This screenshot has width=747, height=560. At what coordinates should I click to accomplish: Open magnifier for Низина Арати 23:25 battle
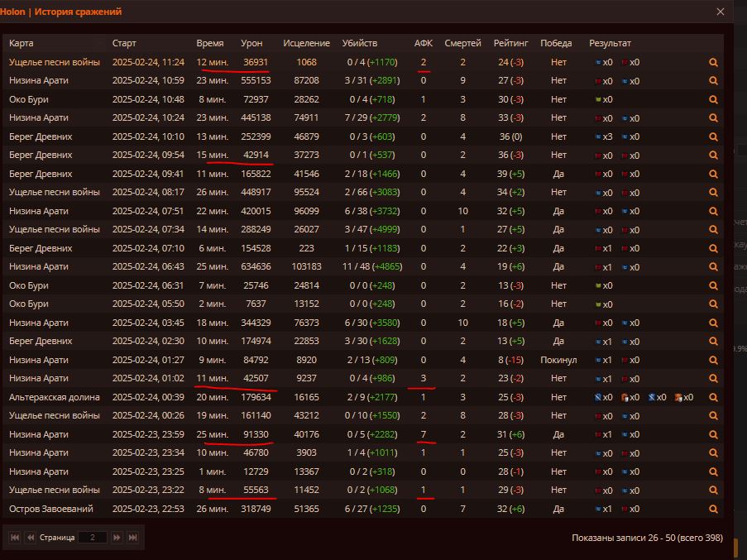pyautogui.click(x=713, y=471)
